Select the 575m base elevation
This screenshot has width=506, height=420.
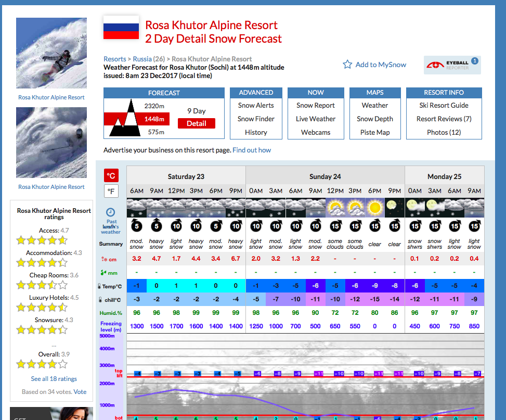(156, 132)
